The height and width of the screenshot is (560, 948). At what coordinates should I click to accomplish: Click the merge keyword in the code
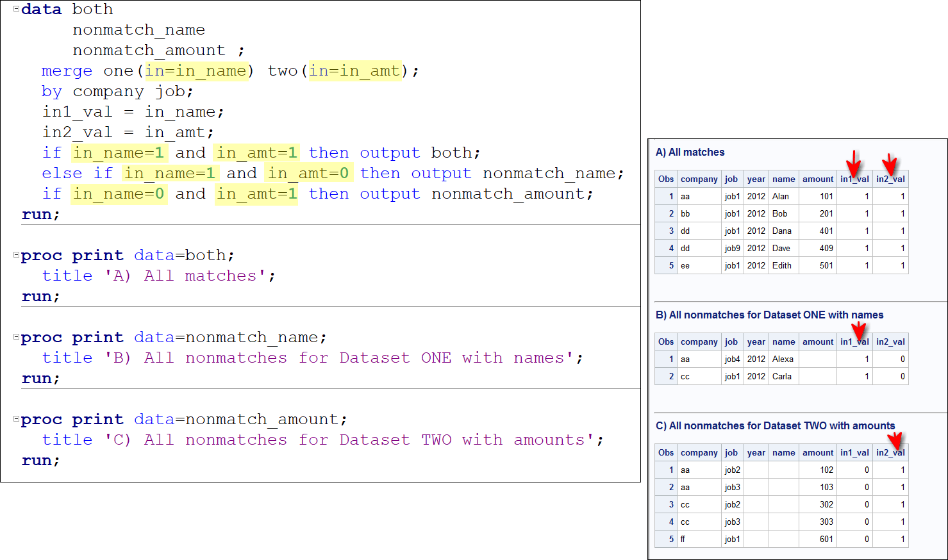(66, 70)
